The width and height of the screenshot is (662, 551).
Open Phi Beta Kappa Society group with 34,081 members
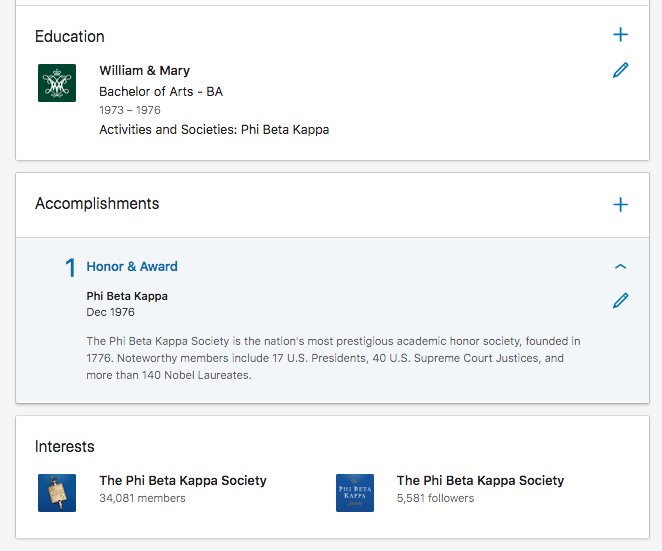[183, 480]
